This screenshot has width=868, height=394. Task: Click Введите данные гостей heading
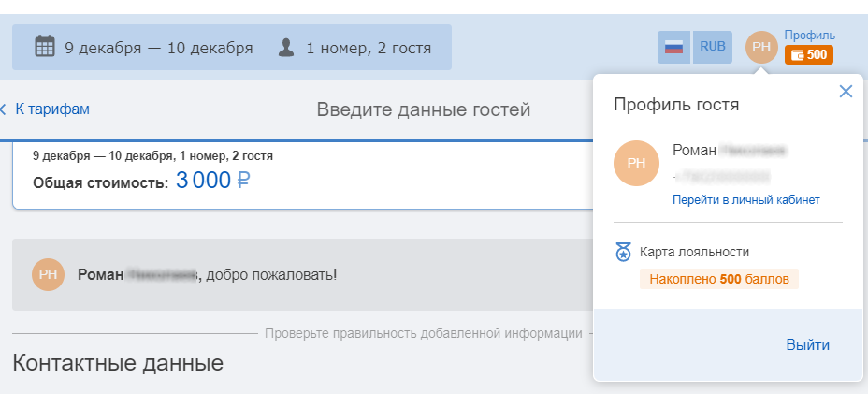(x=424, y=109)
